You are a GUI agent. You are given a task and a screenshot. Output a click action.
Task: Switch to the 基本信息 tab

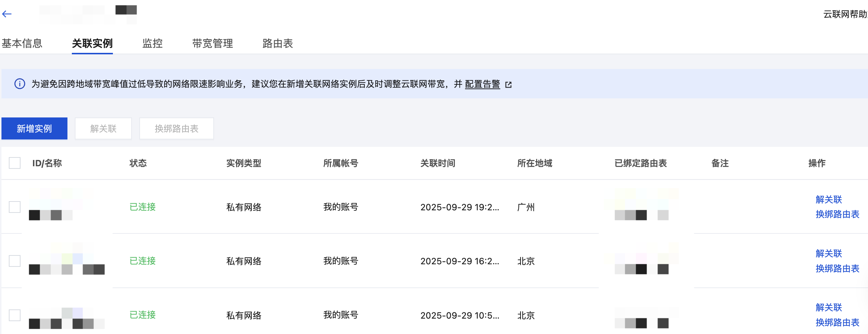coord(22,43)
